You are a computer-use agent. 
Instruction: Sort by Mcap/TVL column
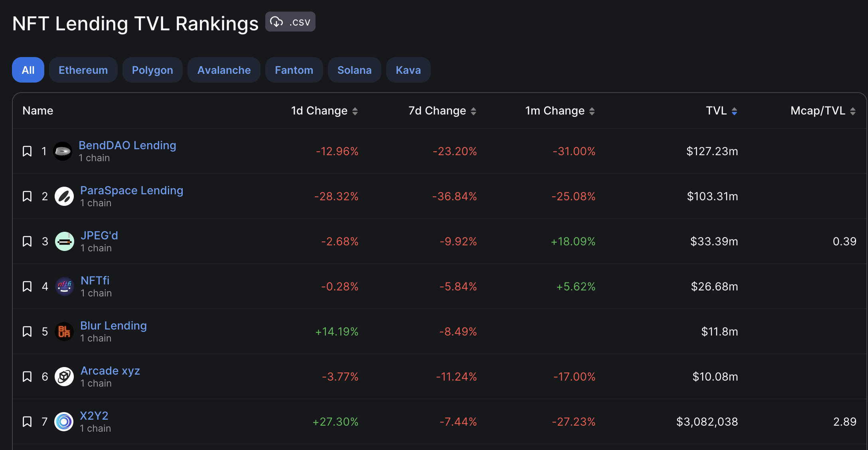point(823,111)
